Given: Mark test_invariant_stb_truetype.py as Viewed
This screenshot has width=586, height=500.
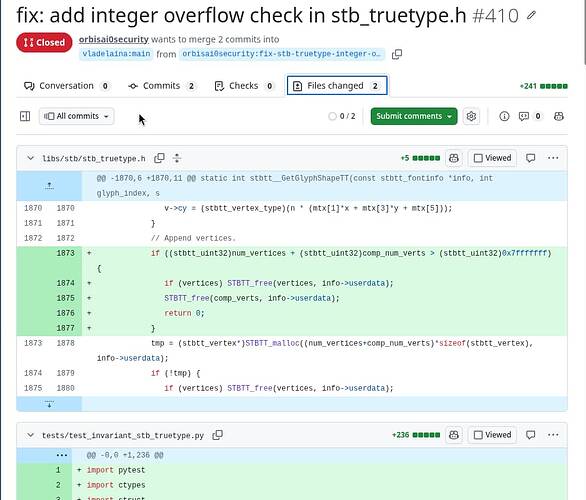Looking at the screenshot, I should click(493, 435).
